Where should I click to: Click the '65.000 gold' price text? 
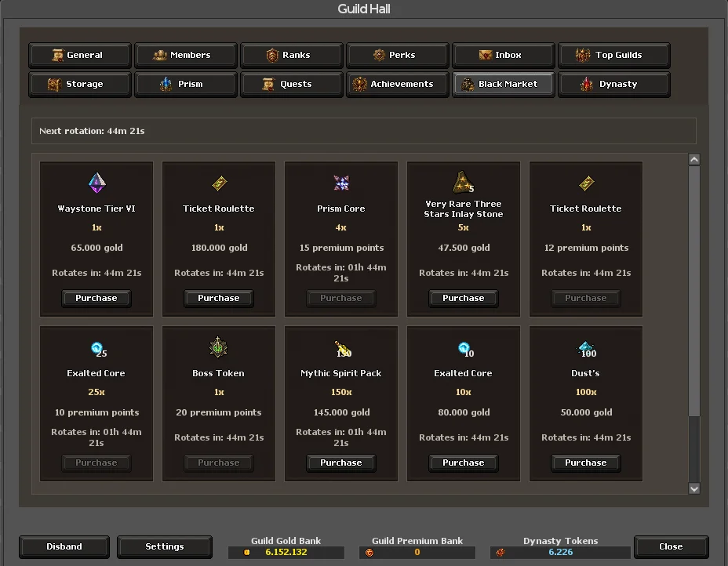click(96, 248)
